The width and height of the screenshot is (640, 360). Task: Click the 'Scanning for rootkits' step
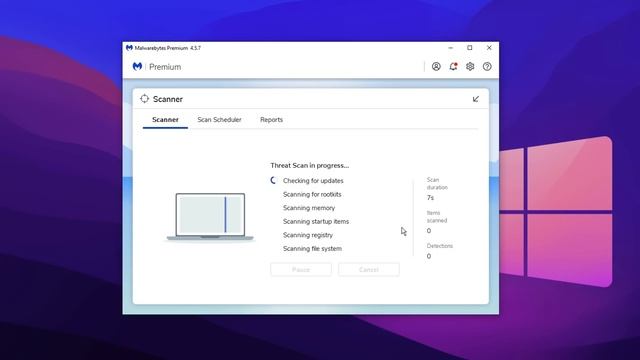click(x=312, y=194)
